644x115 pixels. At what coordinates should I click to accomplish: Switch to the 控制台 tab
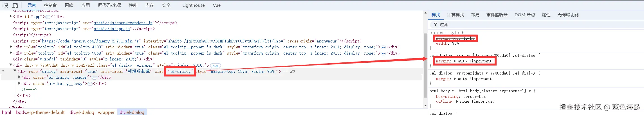(x=50, y=5)
